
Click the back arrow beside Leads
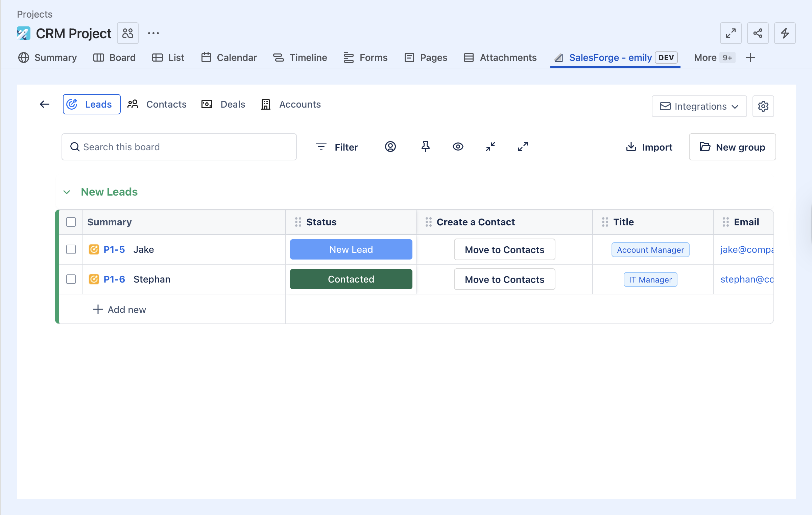45,104
